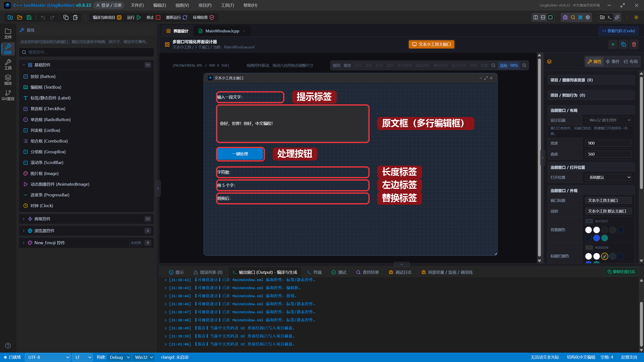Select green background color swatch
Image resolution: width=644 pixels, height=362 pixels.
pos(605,238)
